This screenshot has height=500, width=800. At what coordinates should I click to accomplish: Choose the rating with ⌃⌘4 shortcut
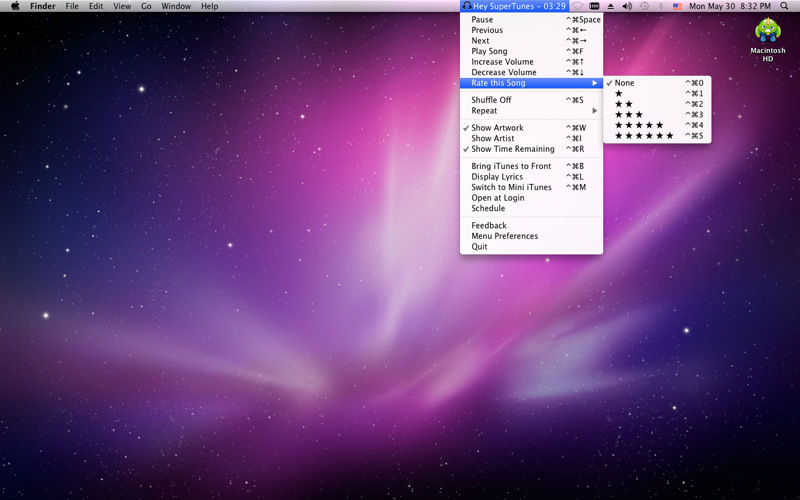point(657,125)
